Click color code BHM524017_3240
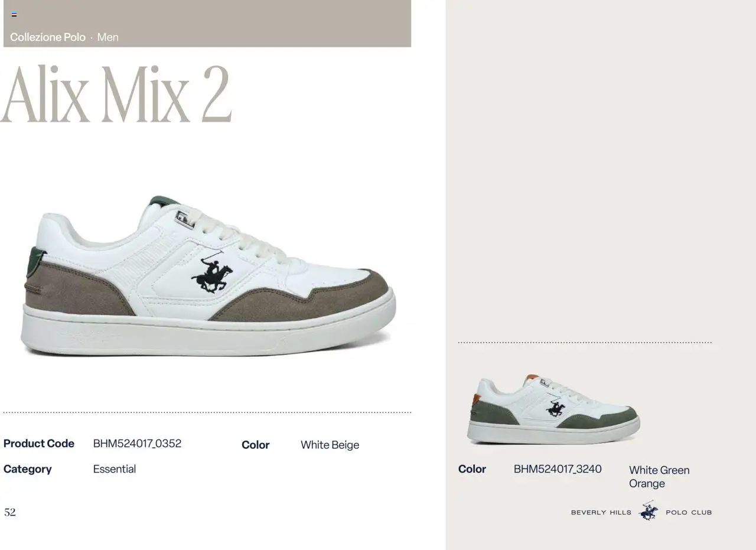Viewport: 756px width, 550px height. coord(558,469)
